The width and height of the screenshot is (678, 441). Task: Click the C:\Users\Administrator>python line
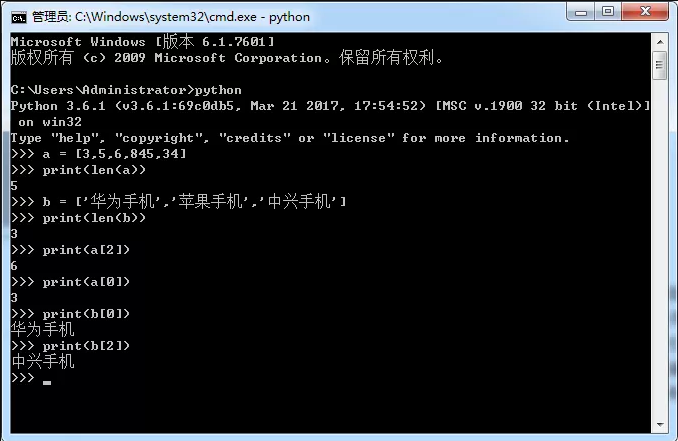(126, 90)
